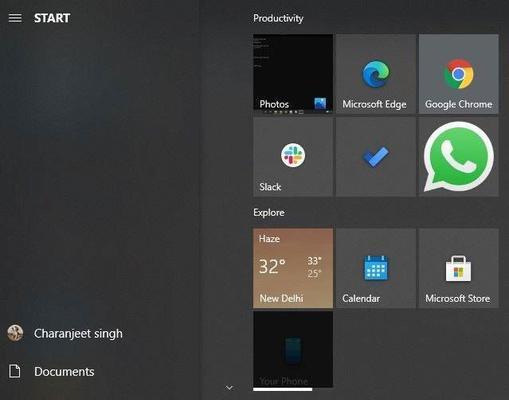Screen dimensions: 509x400
Task: Launch the Slack tile
Action: (x=293, y=157)
